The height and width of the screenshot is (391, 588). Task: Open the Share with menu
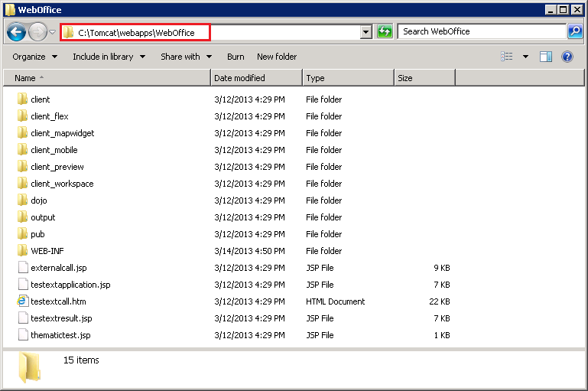(186, 57)
